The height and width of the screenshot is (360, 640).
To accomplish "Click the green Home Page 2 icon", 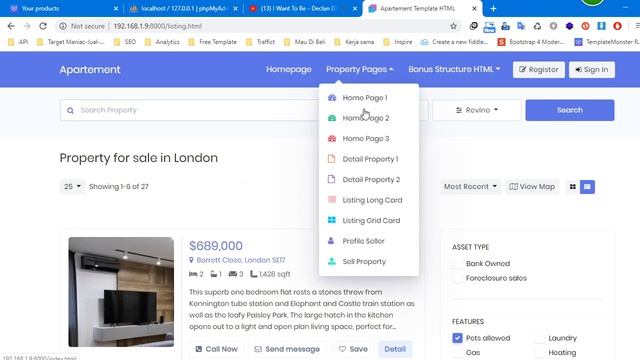I will pos(332,118).
